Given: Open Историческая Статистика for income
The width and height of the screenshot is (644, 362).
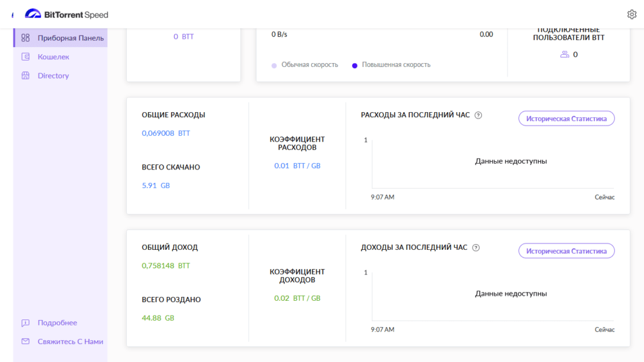Looking at the screenshot, I should [566, 251].
